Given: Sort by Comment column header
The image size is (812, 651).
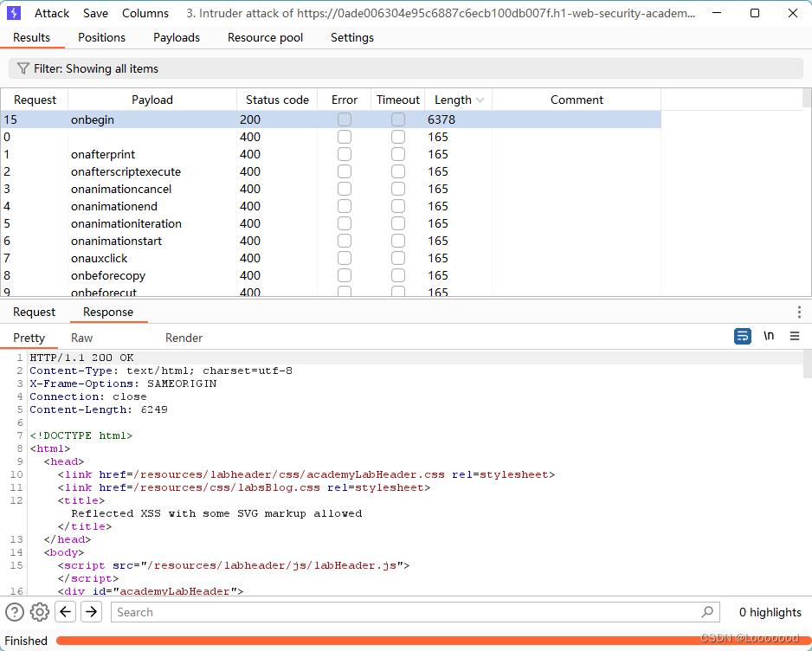Looking at the screenshot, I should [x=577, y=100].
